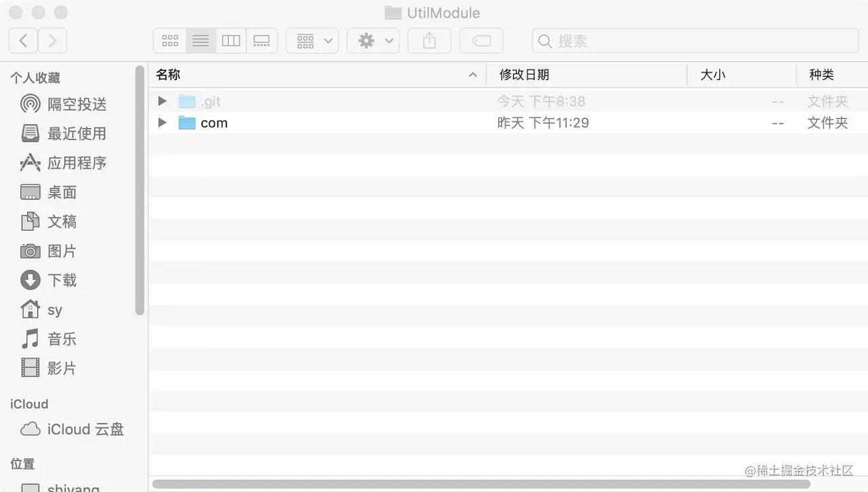Open the gear action menu
The height and width of the screenshot is (492, 868).
(373, 41)
